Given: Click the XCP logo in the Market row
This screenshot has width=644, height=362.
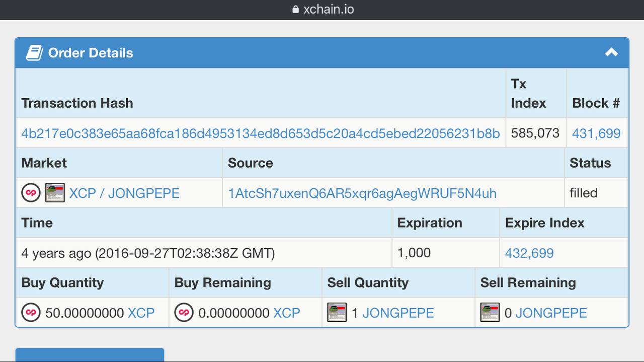Looking at the screenshot, I should tap(31, 193).
